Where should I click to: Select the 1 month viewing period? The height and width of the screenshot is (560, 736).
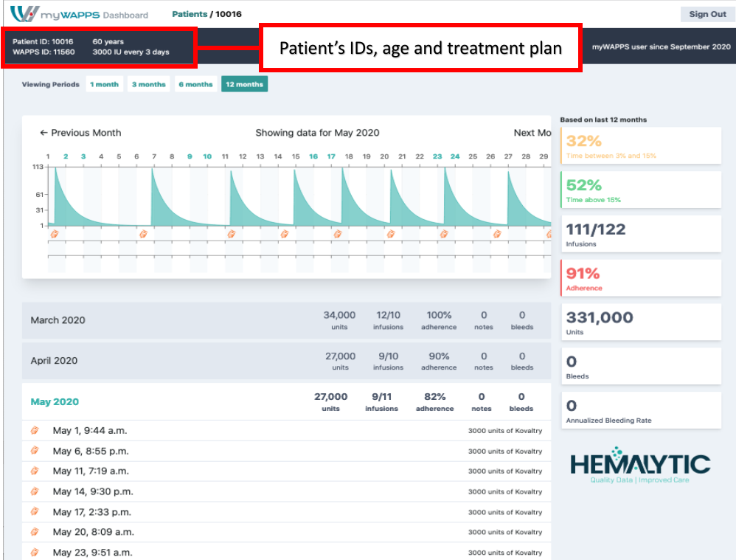[104, 84]
